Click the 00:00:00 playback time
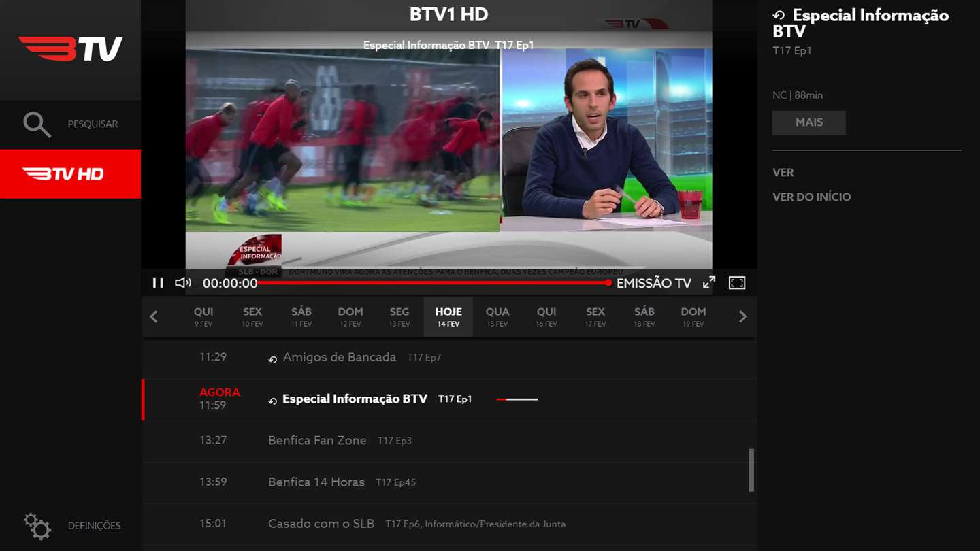980x551 pixels. pyautogui.click(x=230, y=284)
